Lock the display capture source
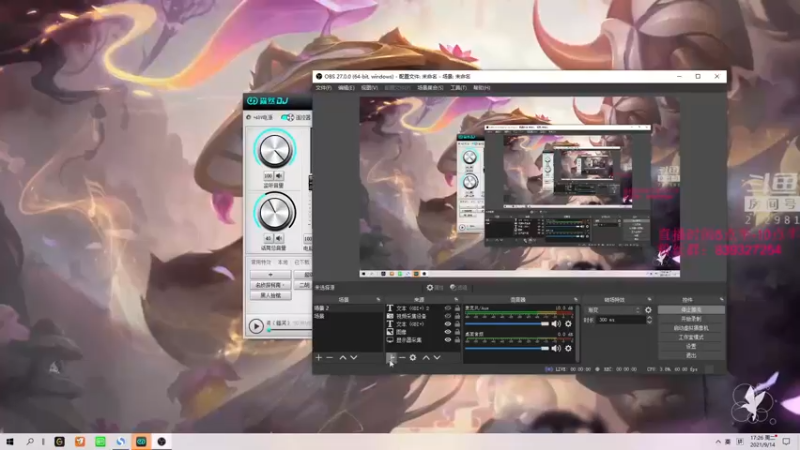This screenshot has height=450, width=800. pos(457,340)
